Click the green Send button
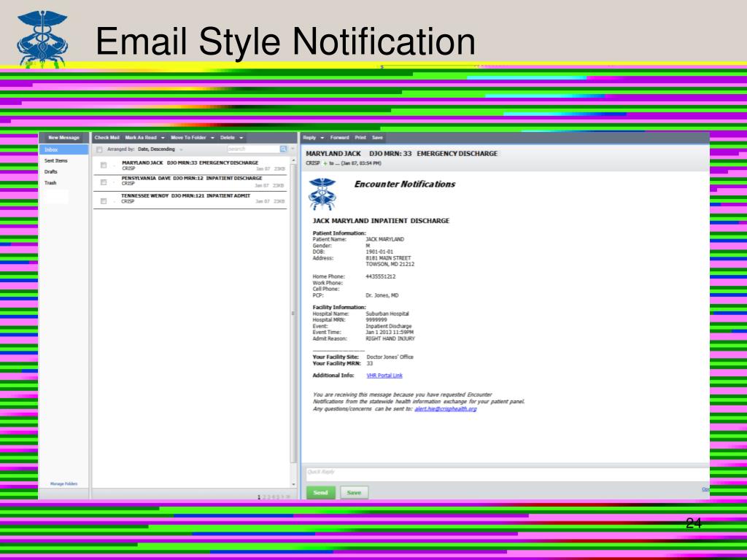 click(x=321, y=492)
